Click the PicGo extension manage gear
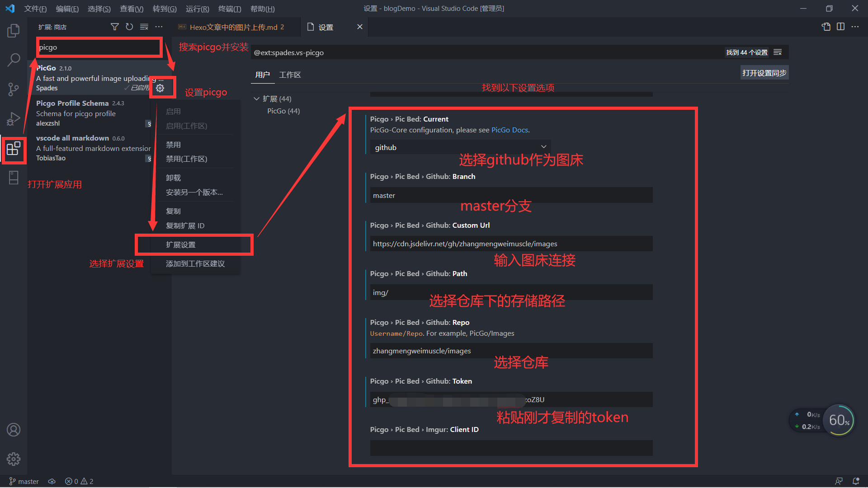The image size is (868, 488). (x=160, y=88)
